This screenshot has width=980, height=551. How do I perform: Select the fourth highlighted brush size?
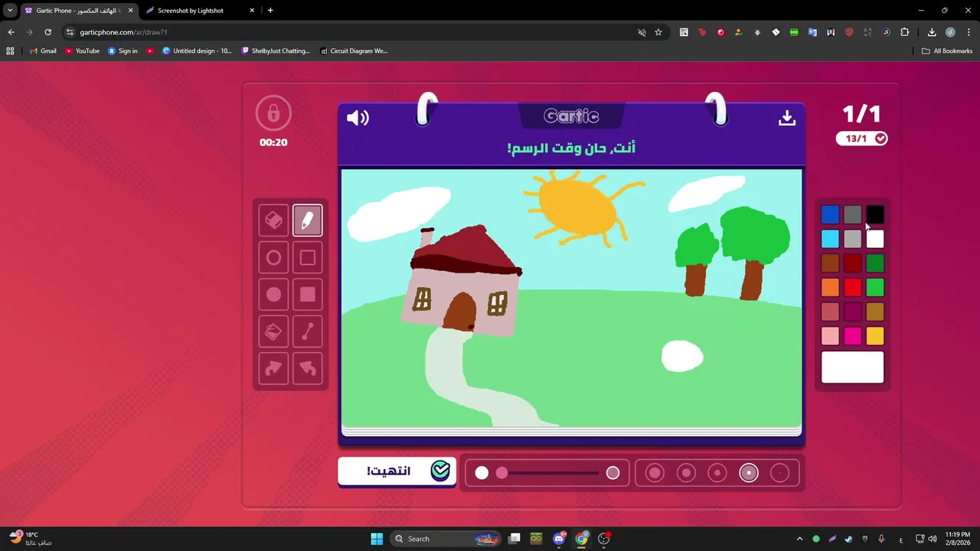coord(749,473)
